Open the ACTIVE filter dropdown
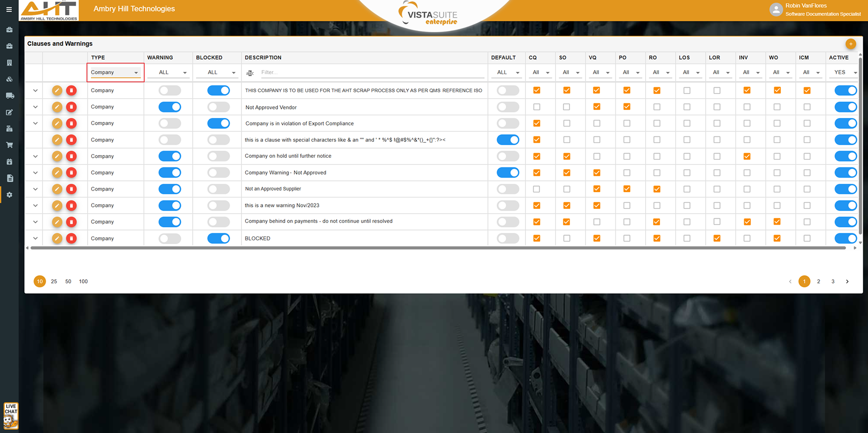This screenshot has height=433, width=868. point(844,73)
